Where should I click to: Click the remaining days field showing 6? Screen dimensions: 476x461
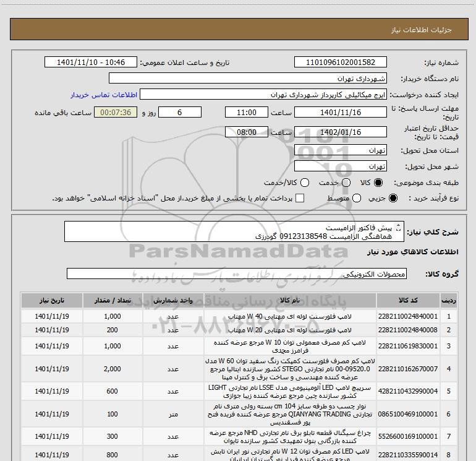[x=180, y=112]
